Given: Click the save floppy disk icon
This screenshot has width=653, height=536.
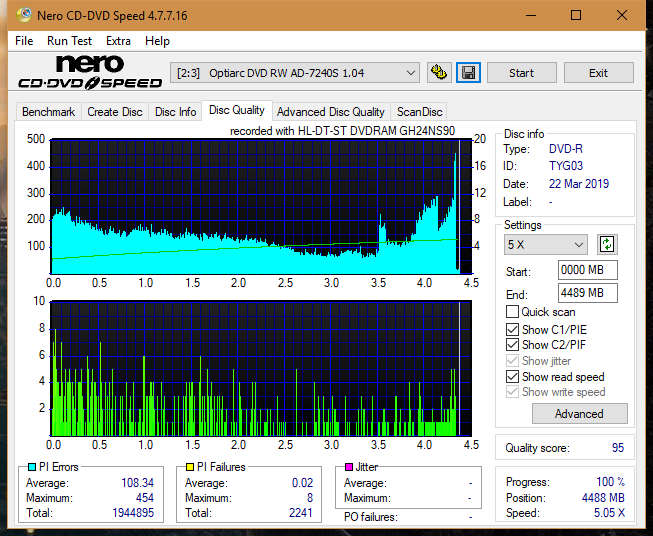Looking at the screenshot, I should coord(469,73).
